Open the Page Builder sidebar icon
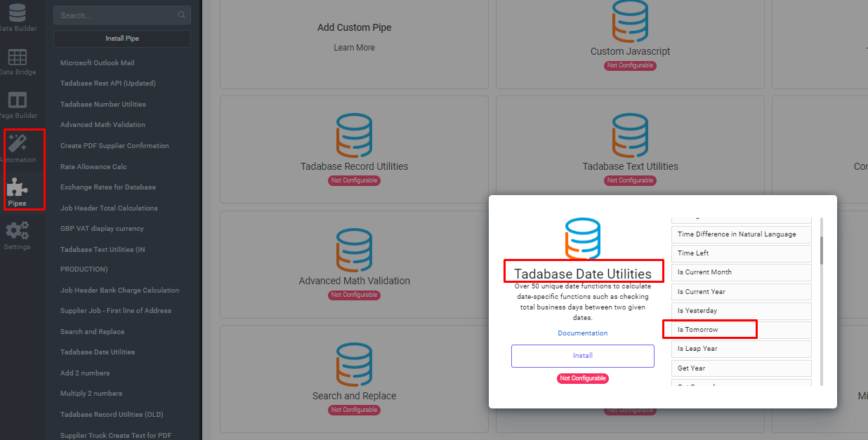Screen dimensions: 868x440 (x=18, y=100)
